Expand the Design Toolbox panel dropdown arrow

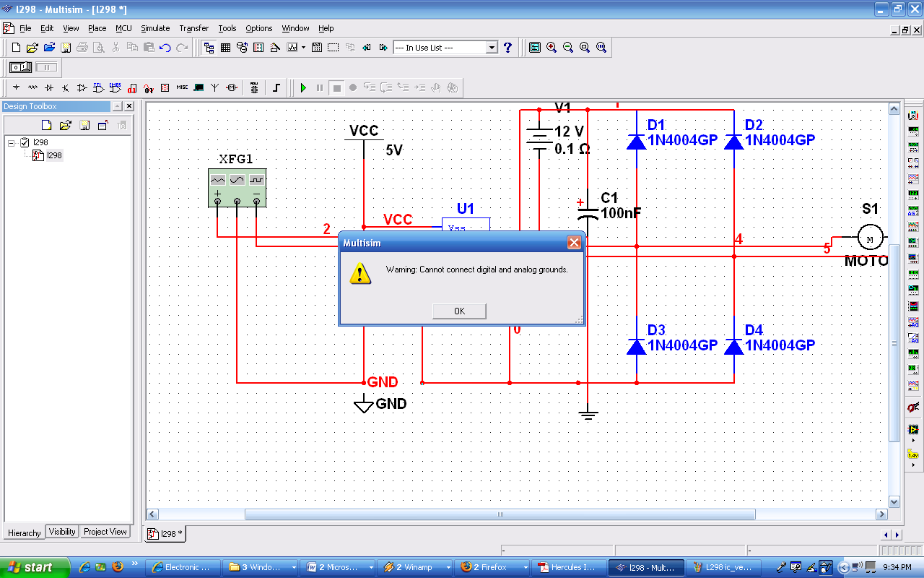point(118,106)
